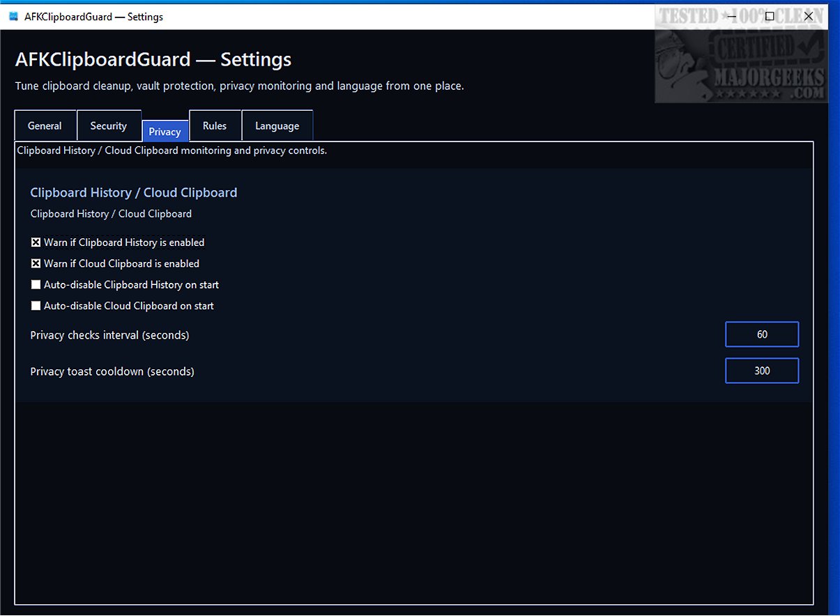
Task: Click the Privacy toast cooldown field
Action: pyautogui.click(x=762, y=371)
